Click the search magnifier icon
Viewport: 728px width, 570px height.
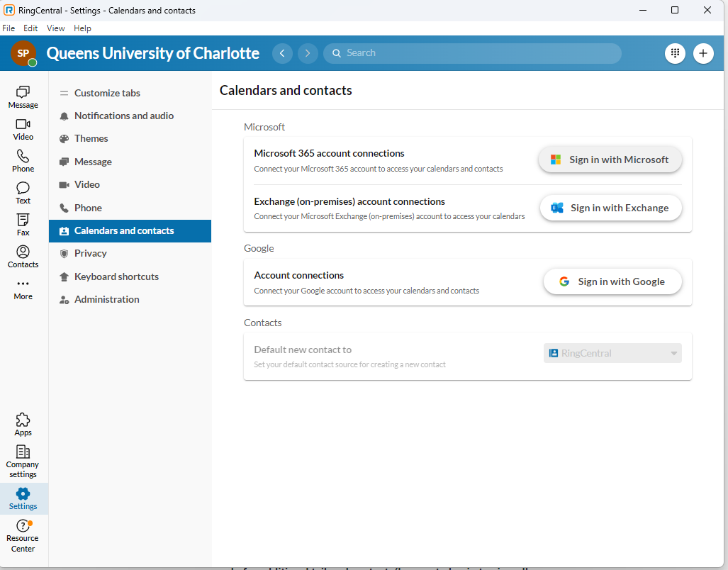(x=337, y=53)
